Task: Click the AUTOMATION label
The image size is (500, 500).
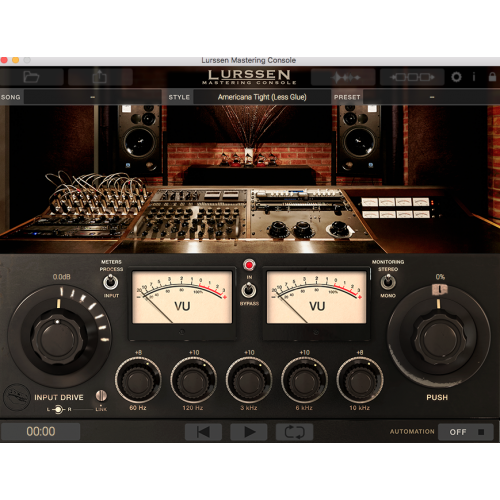Action: coord(412,432)
